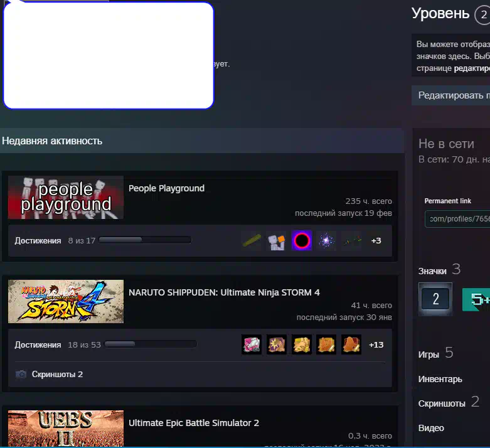Image resolution: width=490 pixels, height=448 pixels.
Task: Open the People Playground game banner
Action: pos(66,197)
